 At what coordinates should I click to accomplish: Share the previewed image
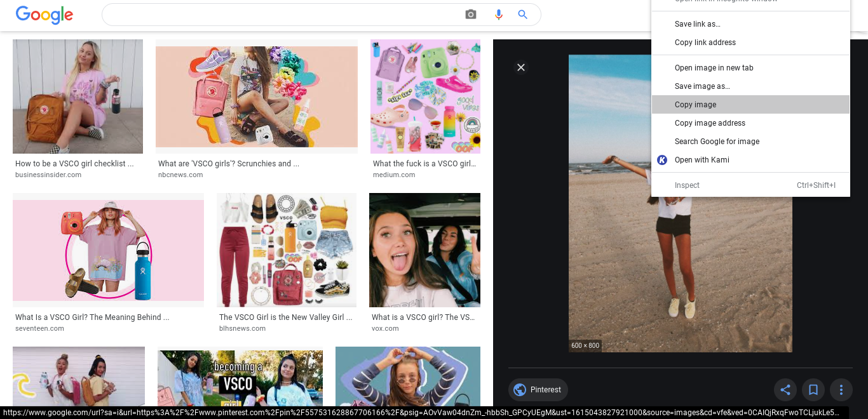[x=785, y=390]
